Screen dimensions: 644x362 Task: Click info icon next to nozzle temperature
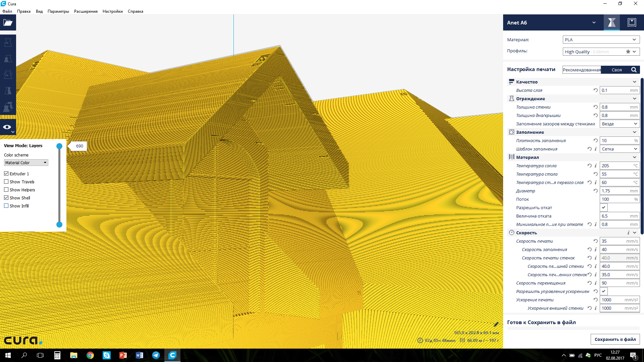tap(596, 166)
